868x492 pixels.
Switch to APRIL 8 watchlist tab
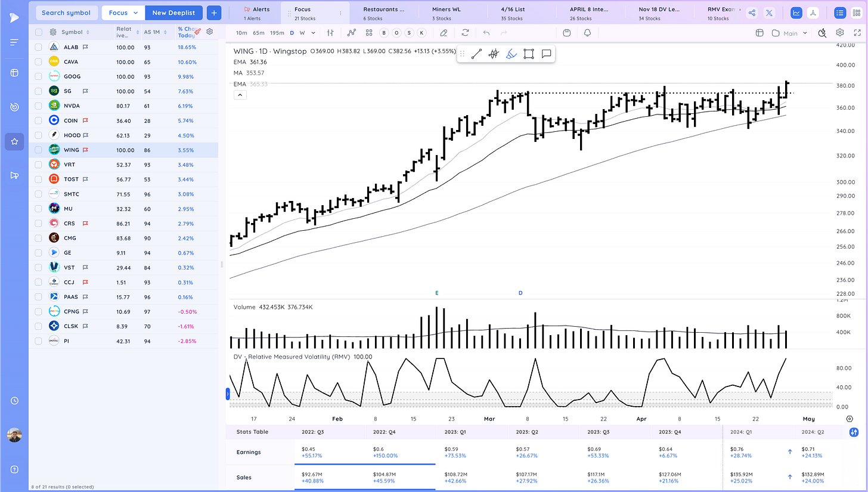point(589,13)
